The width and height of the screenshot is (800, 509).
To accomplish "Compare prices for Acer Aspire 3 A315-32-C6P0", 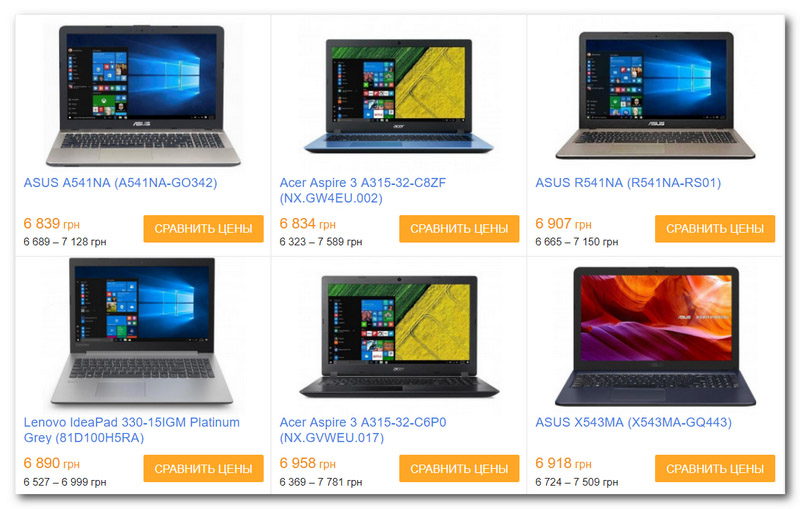I will point(459,468).
